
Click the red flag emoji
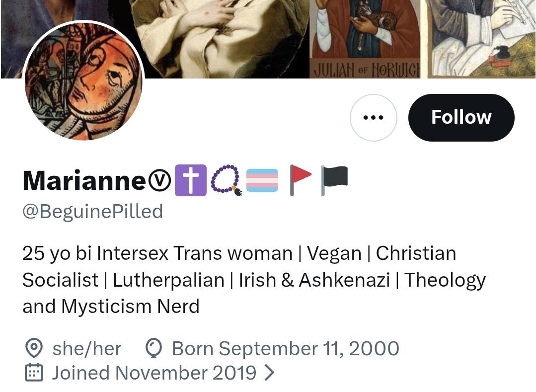[x=300, y=180]
